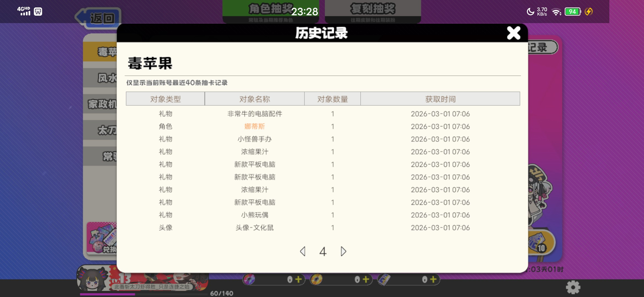Close the 历史记录 dialog
Viewport: 644px width, 297px height.
click(x=514, y=33)
